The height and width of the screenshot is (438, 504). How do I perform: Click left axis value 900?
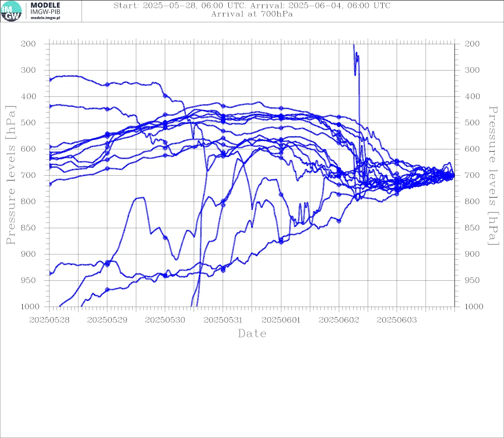pos(28,254)
